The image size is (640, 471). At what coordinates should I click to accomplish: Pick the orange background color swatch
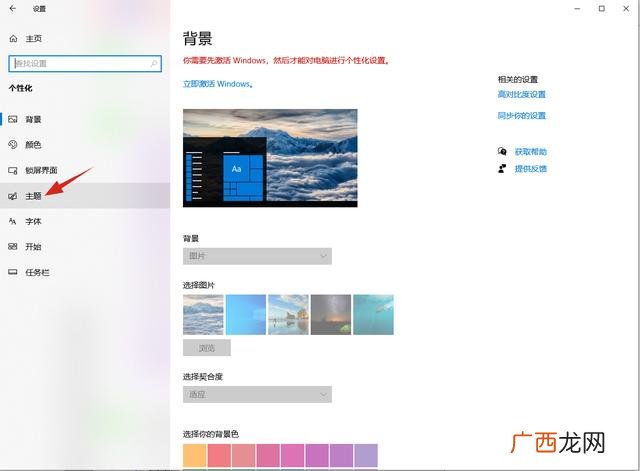195,455
